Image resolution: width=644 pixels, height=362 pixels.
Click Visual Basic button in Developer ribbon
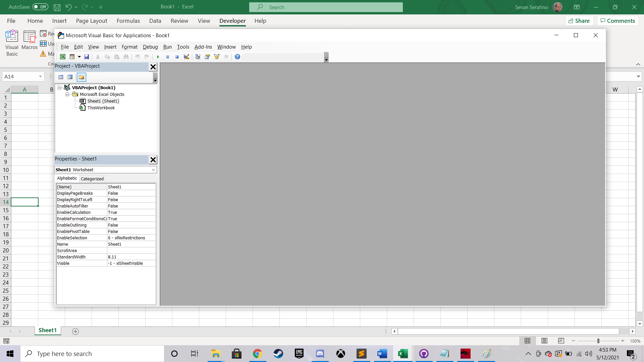(x=12, y=43)
